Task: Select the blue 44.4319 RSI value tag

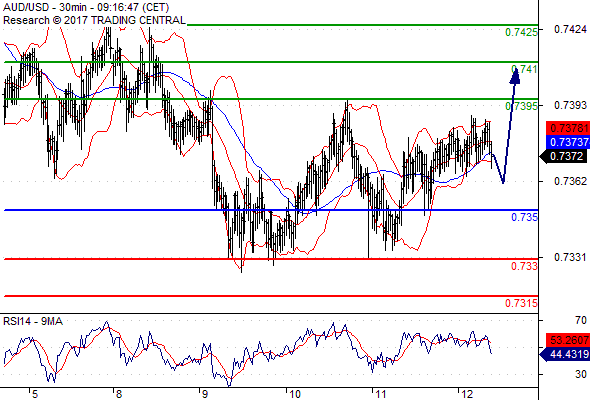Action: pyautogui.click(x=566, y=354)
